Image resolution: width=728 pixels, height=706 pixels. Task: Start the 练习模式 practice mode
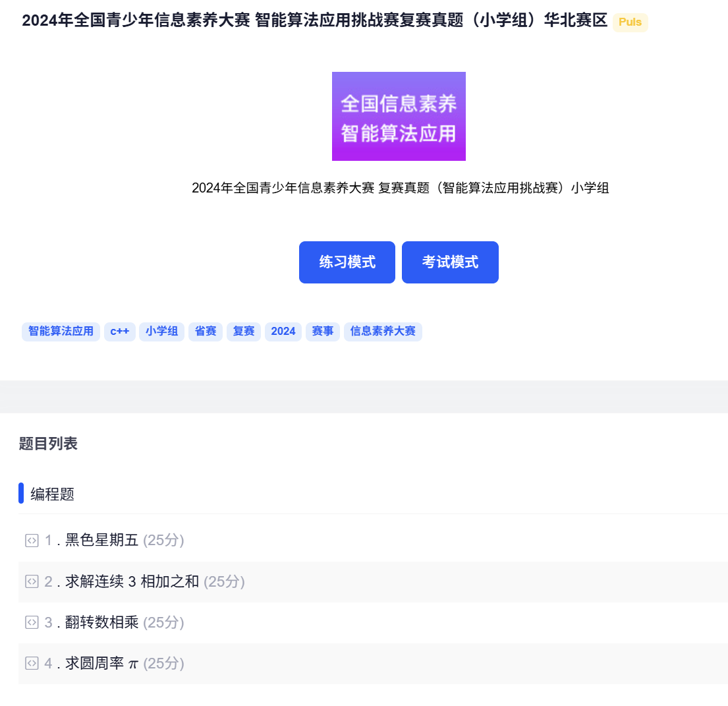click(x=347, y=262)
